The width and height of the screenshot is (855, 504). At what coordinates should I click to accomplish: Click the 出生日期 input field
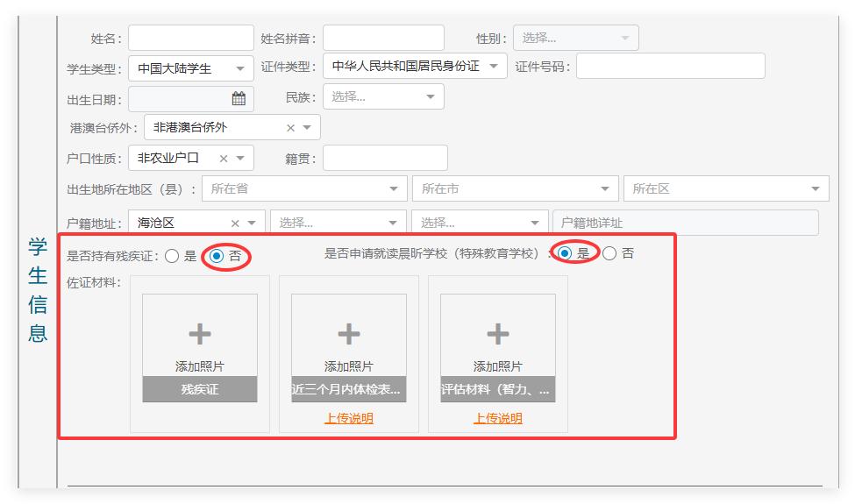191,99
